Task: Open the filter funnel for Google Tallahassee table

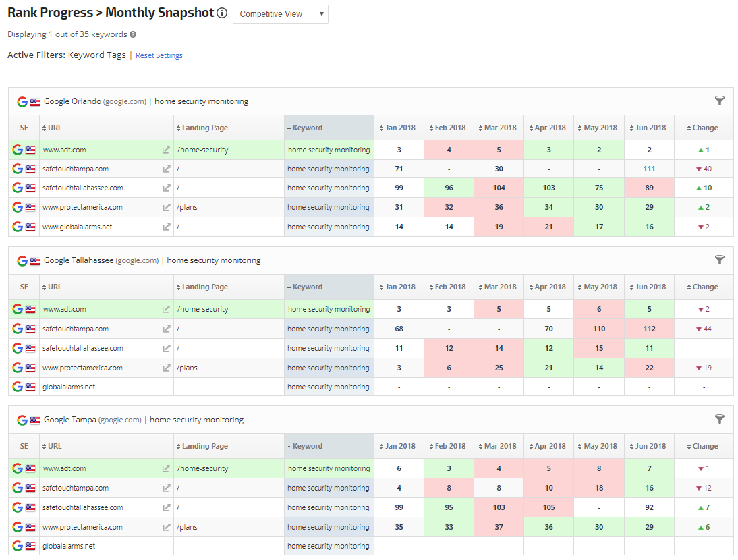Action: point(720,260)
